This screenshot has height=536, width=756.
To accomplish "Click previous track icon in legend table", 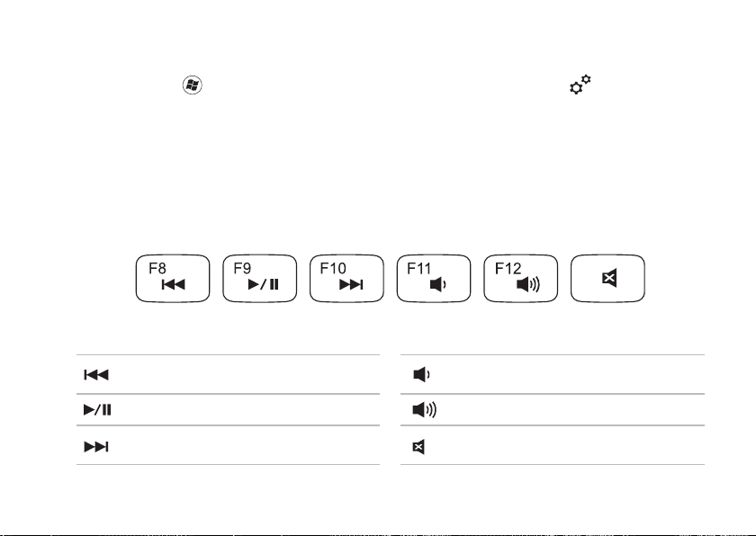I will pyautogui.click(x=96, y=375).
